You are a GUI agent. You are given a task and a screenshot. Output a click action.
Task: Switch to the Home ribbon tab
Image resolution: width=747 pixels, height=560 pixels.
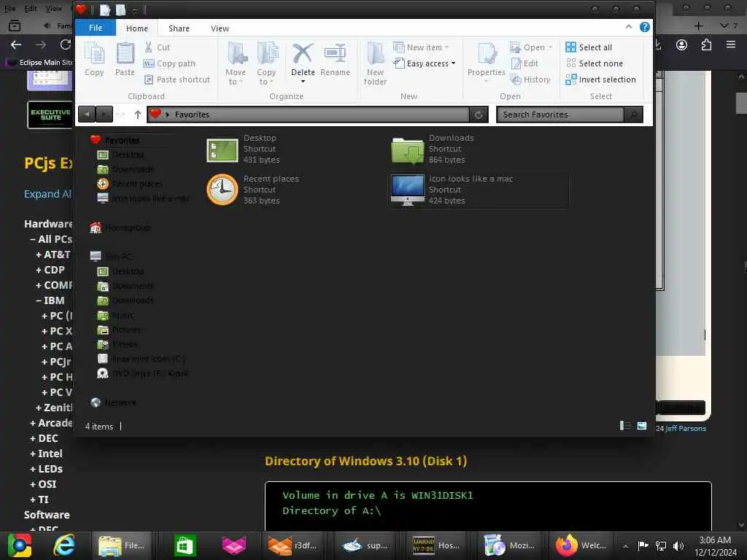[136, 28]
